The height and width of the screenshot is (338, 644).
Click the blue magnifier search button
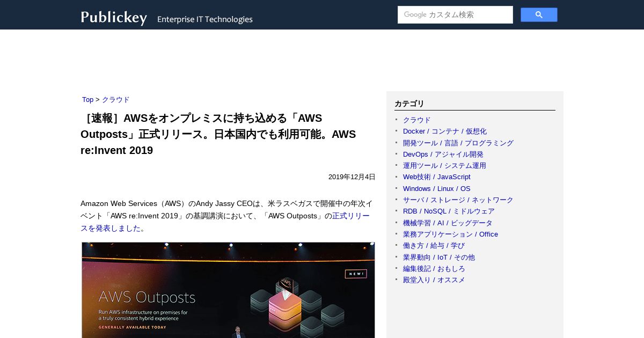(x=539, y=15)
